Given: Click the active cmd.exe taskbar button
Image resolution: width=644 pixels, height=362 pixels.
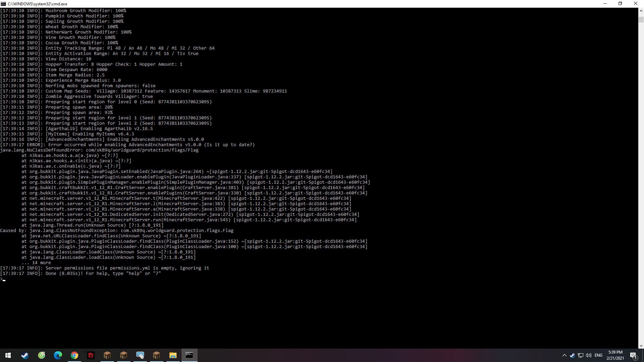Looking at the screenshot, I should [x=190, y=355].
